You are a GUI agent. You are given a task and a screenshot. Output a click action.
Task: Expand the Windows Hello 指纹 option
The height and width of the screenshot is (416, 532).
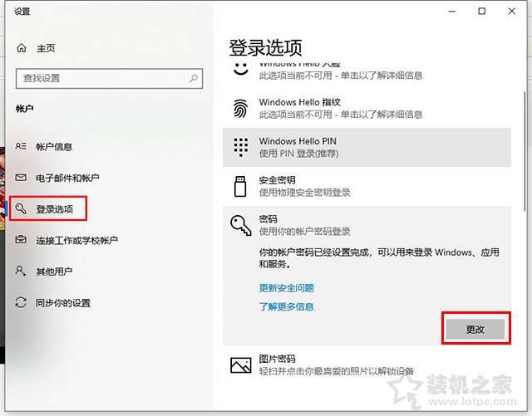tap(367, 109)
